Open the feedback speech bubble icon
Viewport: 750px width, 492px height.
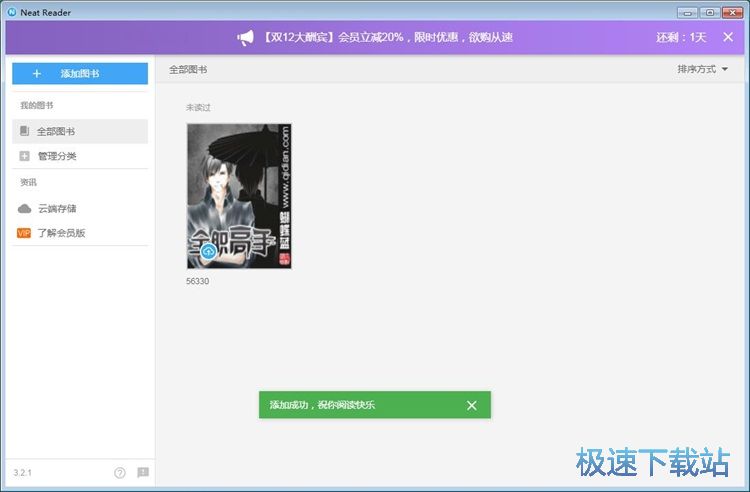point(143,472)
